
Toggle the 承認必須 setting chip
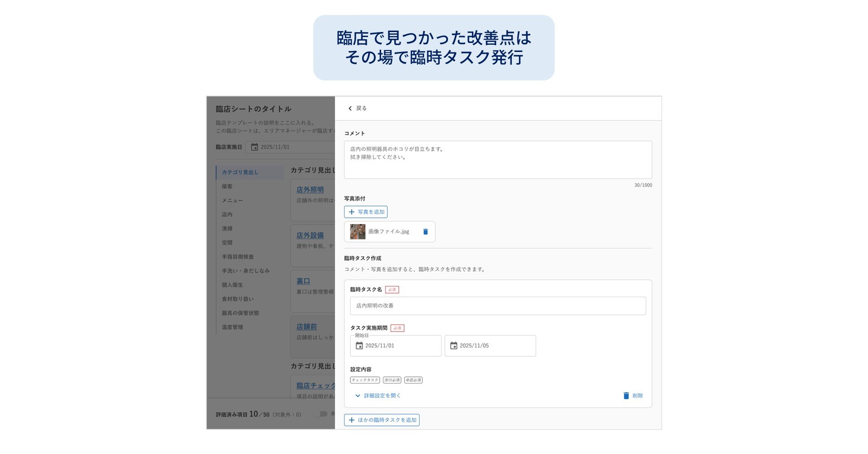pos(414,380)
